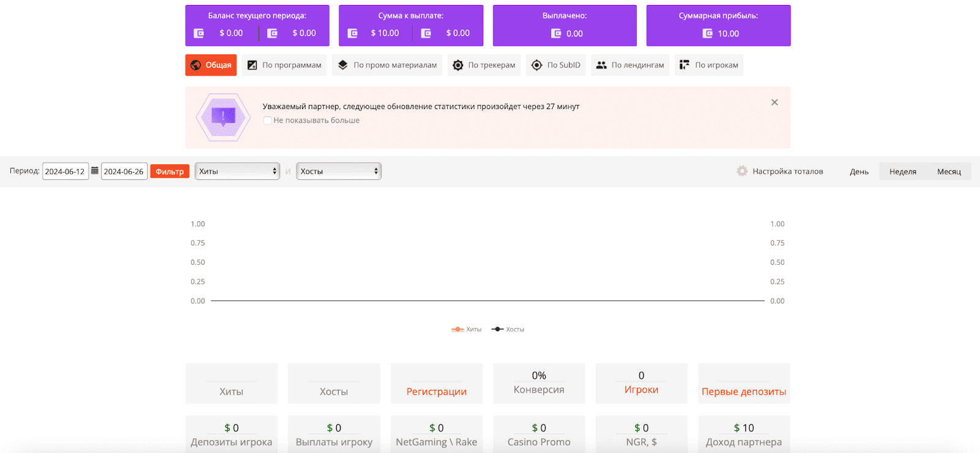Click the wallet icon in Суммарная прибыль card
980x453 pixels.
pos(707,34)
